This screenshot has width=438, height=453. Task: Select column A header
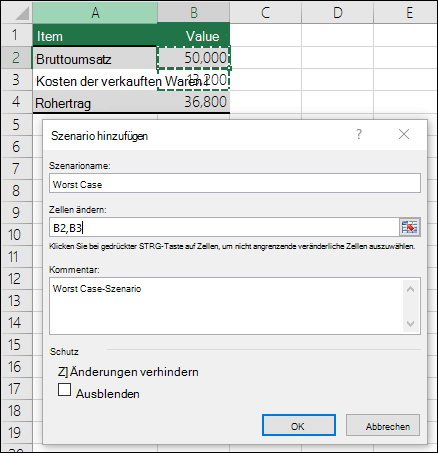tap(95, 13)
